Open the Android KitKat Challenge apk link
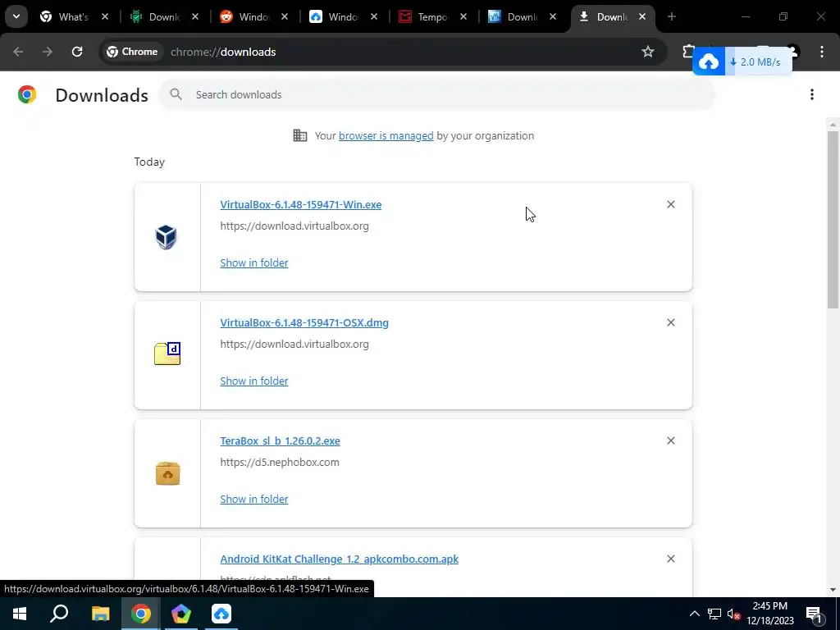 point(339,559)
